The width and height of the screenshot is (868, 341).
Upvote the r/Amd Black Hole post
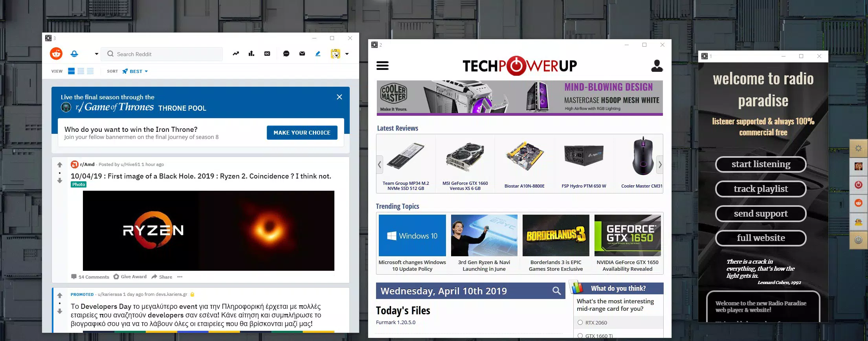[60, 165]
